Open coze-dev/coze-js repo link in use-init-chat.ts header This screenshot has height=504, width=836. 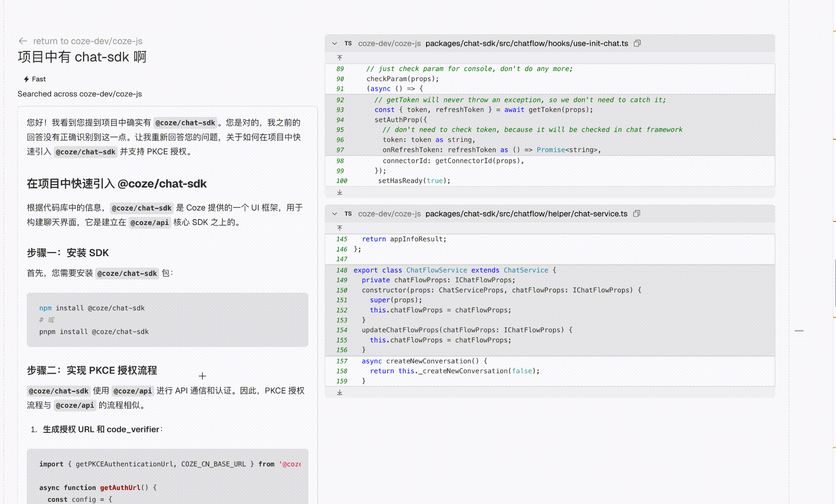click(x=390, y=44)
